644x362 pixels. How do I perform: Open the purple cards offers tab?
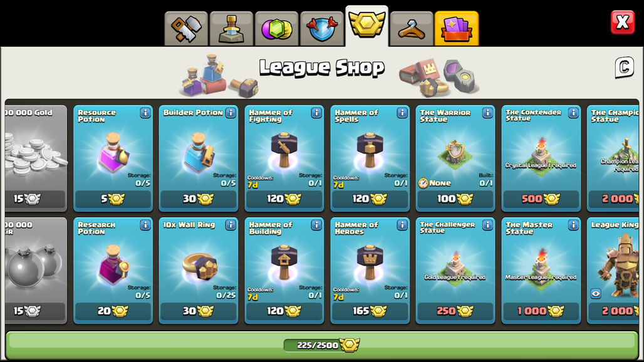[x=456, y=29]
